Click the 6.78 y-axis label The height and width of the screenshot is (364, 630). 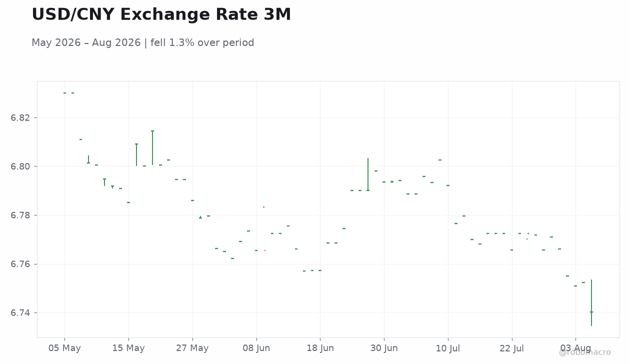click(20, 215)
